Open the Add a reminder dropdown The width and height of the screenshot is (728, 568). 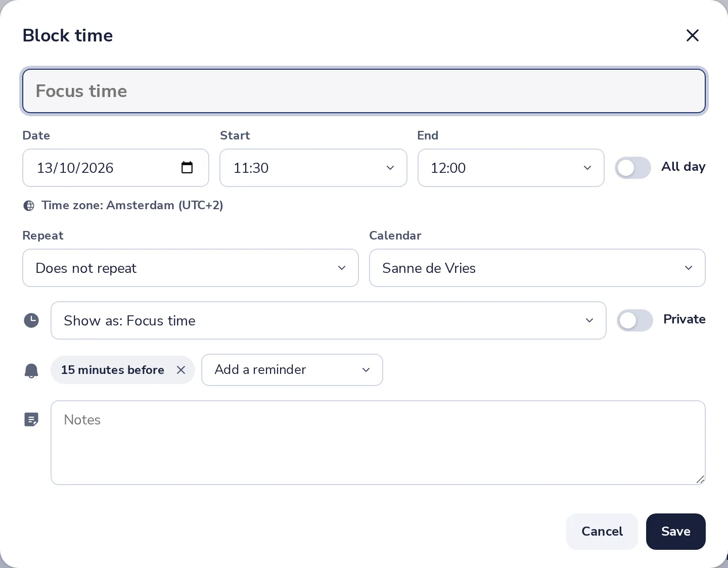click(292, 370)
